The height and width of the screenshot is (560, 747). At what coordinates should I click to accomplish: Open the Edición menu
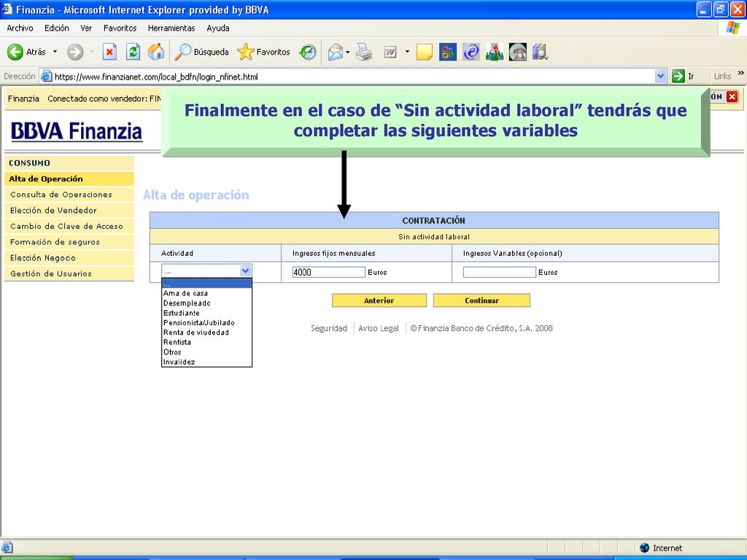pyautogui.click(x=57, y=28)
